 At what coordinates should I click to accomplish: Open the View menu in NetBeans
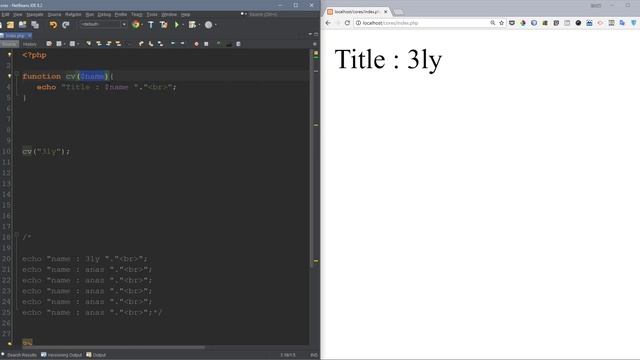[18, 14]
